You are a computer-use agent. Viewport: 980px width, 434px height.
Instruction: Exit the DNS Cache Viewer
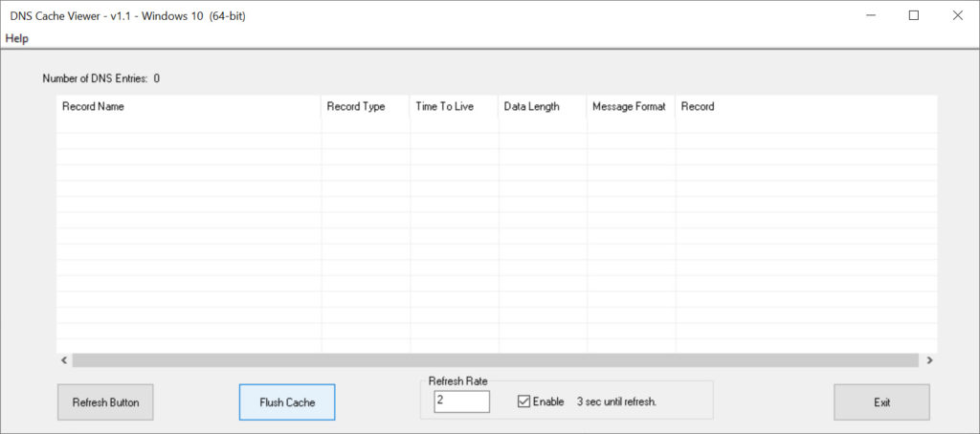coord(881,402)
